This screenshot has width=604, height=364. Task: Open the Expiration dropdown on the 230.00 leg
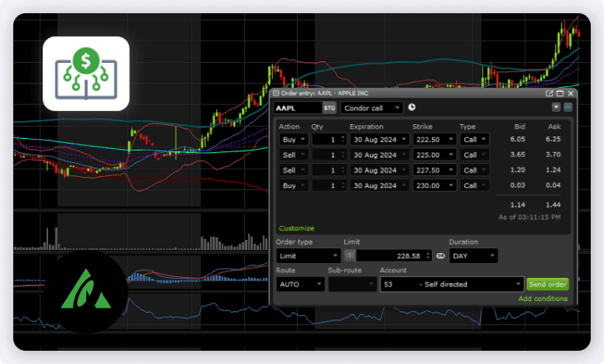[380, 185]
